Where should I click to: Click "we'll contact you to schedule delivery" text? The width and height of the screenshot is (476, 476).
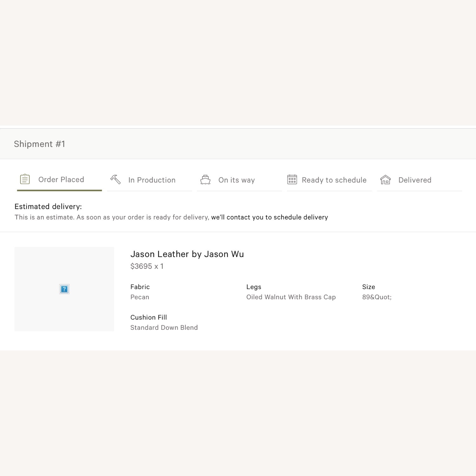269,217
